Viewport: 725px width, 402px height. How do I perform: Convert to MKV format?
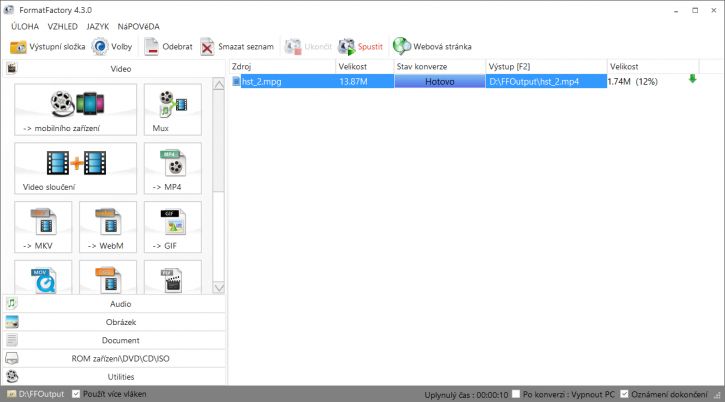[43, 227]
